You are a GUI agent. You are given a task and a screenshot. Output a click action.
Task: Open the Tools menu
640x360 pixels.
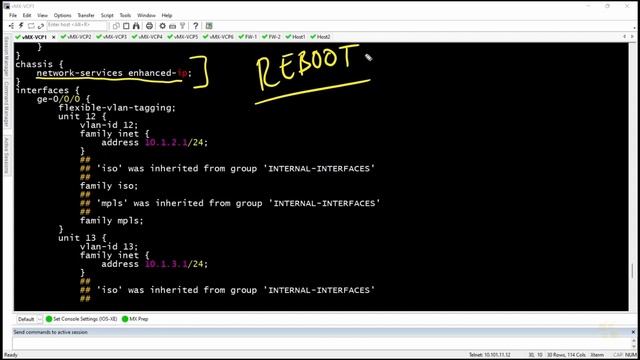tap(125, 16)
